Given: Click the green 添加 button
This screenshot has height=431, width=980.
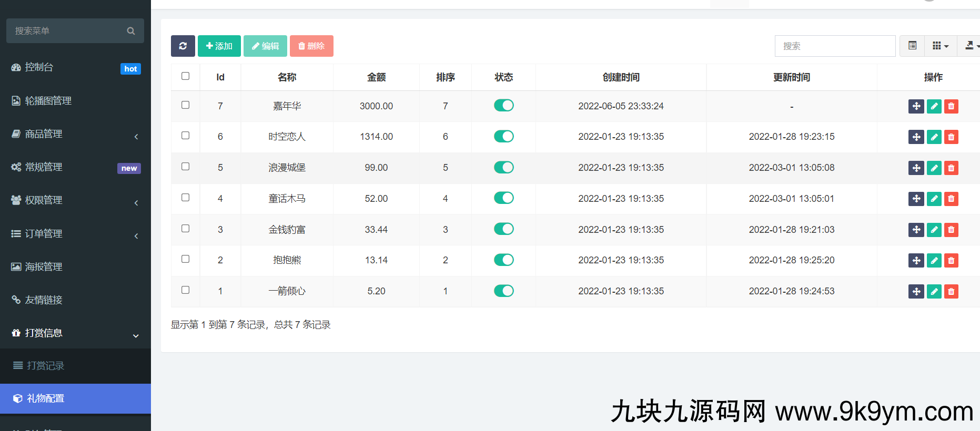Looking at the screenshot, I should (x=219, y=46).
